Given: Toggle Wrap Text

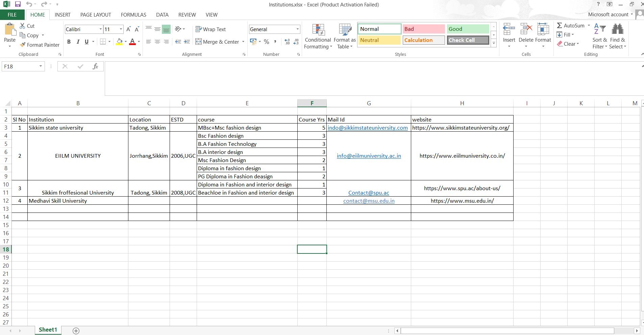Looking at the screenshot, I should point(210,29).
